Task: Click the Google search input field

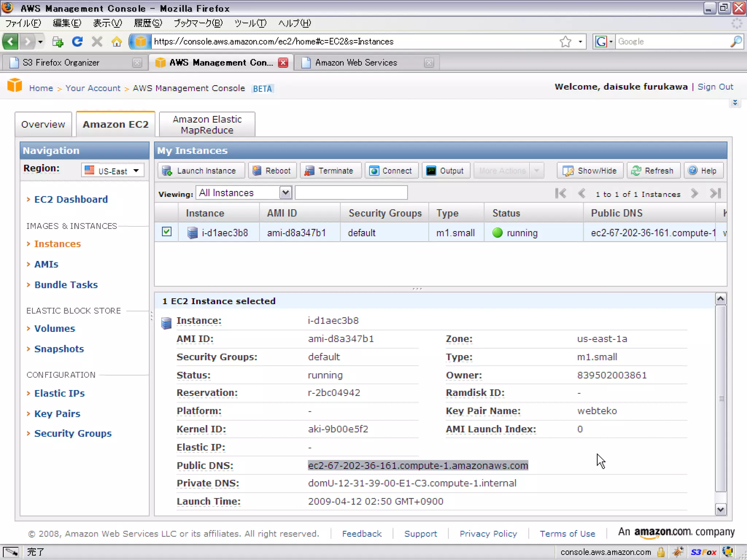Action: [x=672, y=42]
